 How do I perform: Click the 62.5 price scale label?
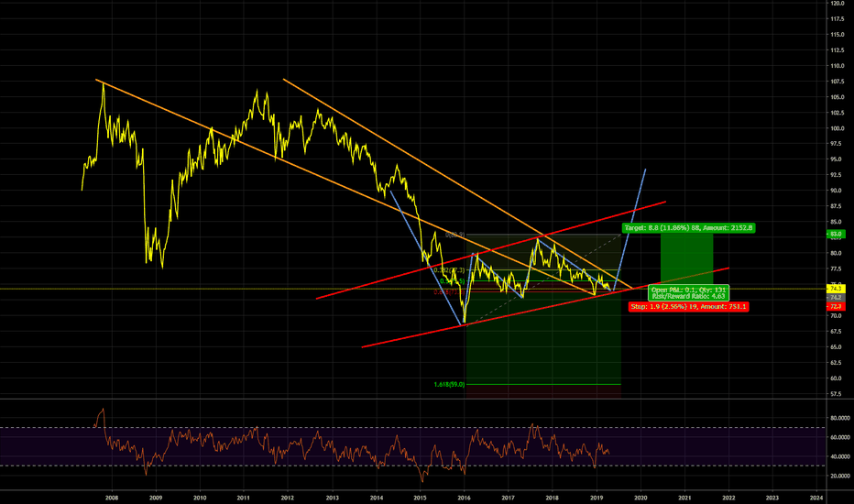pos(838,363)
